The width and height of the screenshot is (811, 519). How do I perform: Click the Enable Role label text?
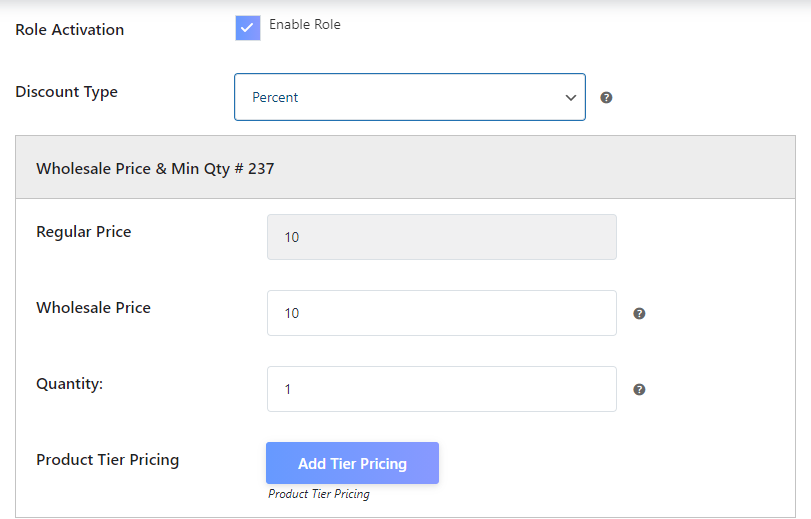pyautogui.click(x=305, y=25)
